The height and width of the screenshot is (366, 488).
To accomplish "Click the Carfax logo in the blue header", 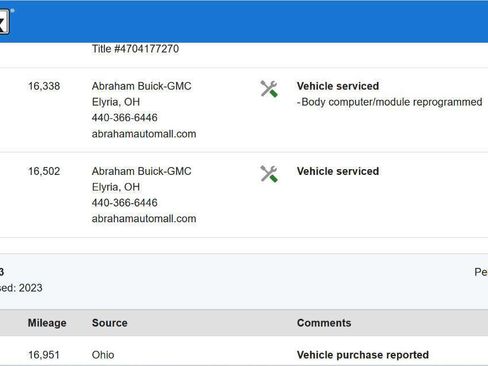I will (5, 21).
